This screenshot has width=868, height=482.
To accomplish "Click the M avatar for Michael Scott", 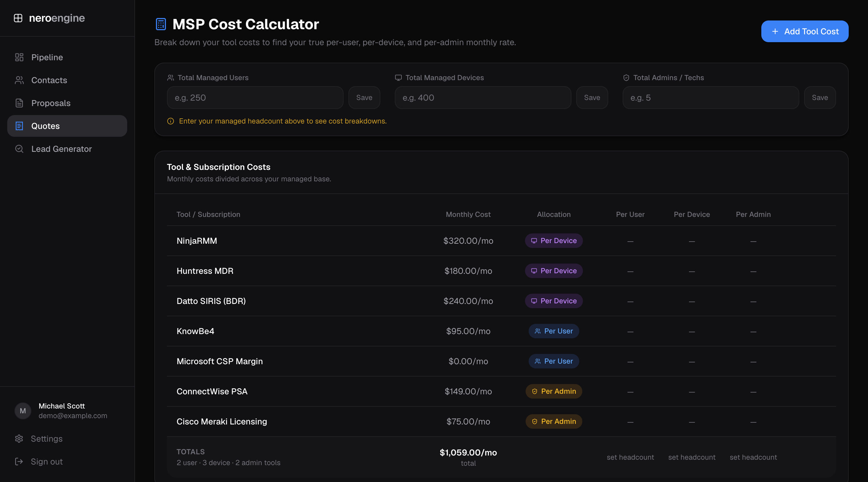I will coord(23,411).
